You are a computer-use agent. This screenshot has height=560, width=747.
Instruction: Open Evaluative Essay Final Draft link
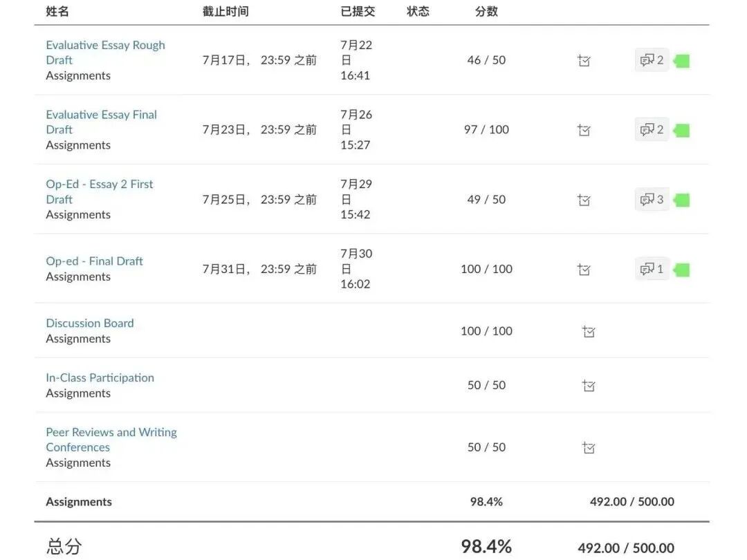[101, 115]
